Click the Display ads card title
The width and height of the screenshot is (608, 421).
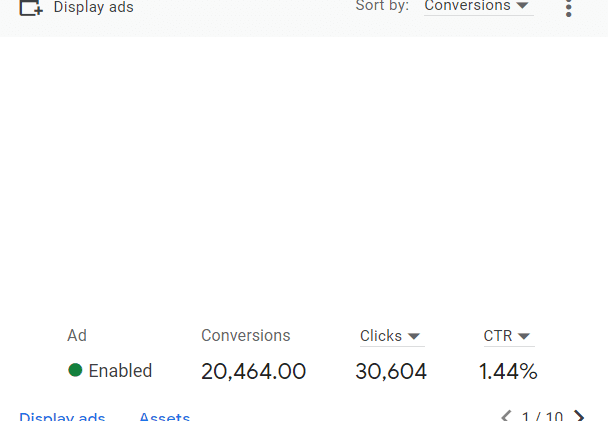93,7
